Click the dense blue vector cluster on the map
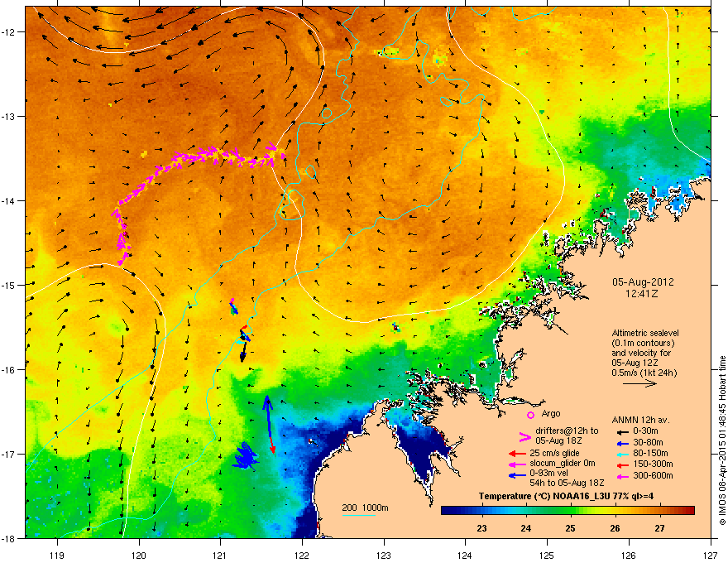The image size is (728, 563). [245, 455]
